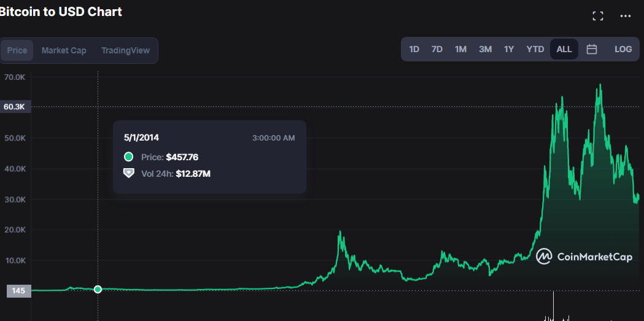Open the calendar date range picker
Screen dimensions: 644x321
[591, 49]
